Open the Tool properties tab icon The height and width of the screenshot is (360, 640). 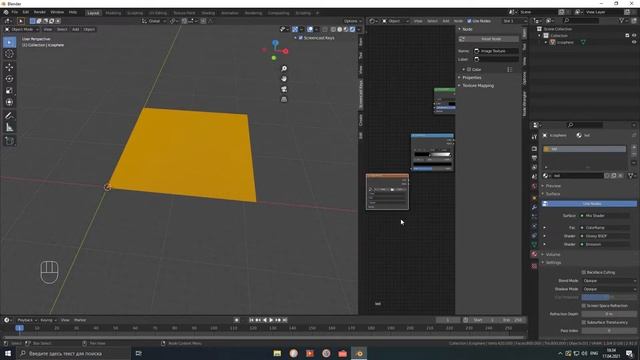point(534,137)
